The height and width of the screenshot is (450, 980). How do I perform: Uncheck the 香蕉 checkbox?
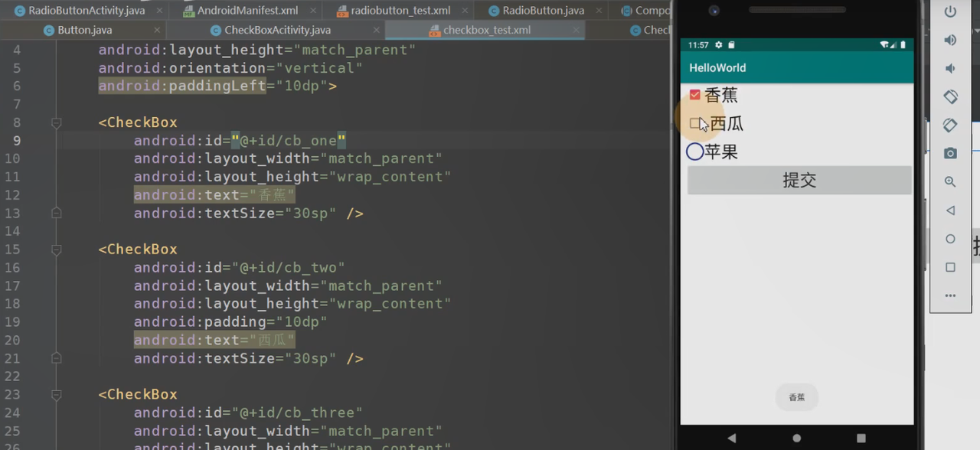click(694, 95)
